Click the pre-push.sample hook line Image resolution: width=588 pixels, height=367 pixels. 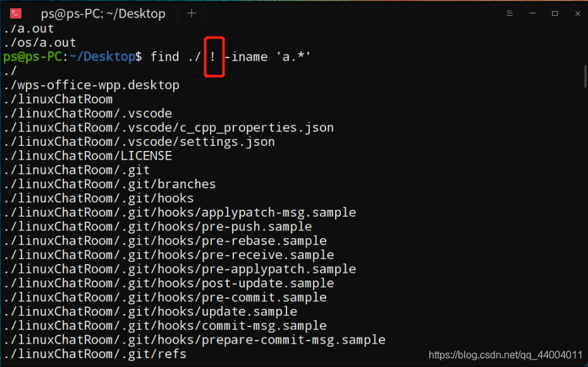[158, 227]
